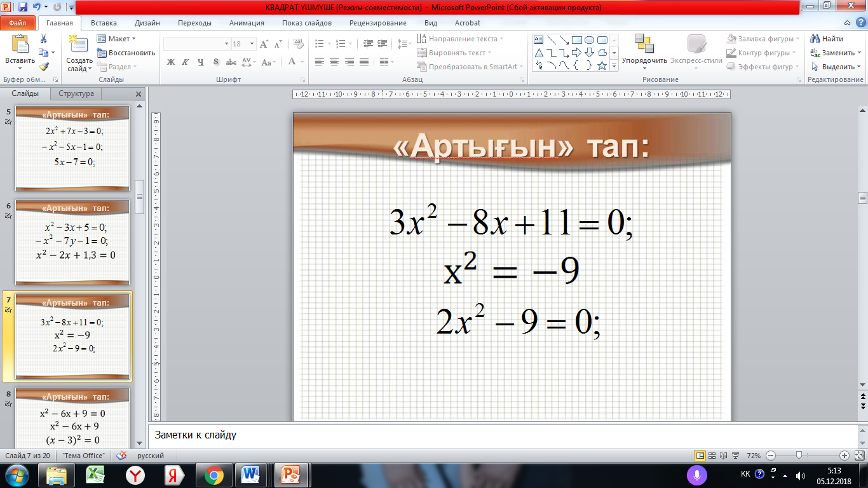This screenshot has width=868, height=488.
Task: Click Создать слайд to add slide
Action: [79, 53]
